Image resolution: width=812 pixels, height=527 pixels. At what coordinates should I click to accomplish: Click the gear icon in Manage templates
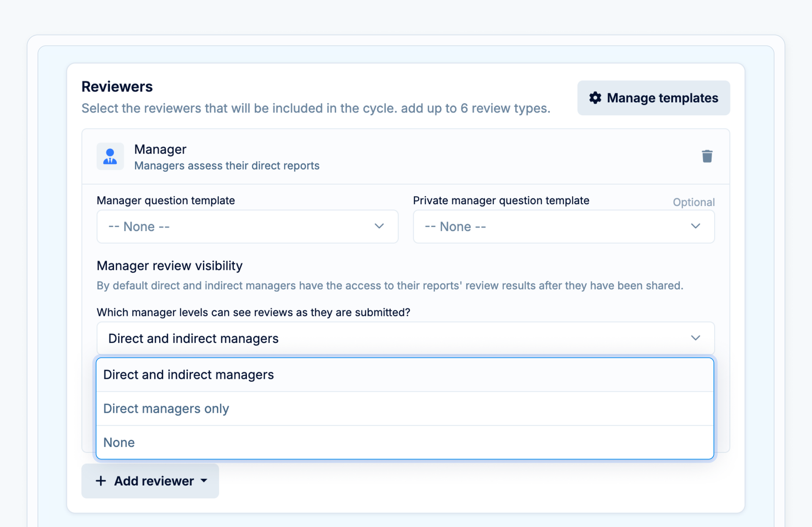pos(595,98)
